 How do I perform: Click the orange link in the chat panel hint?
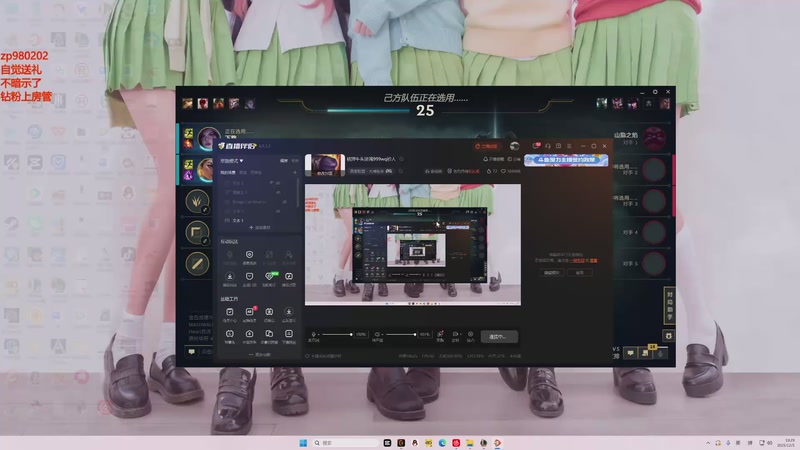click(579, 261)
